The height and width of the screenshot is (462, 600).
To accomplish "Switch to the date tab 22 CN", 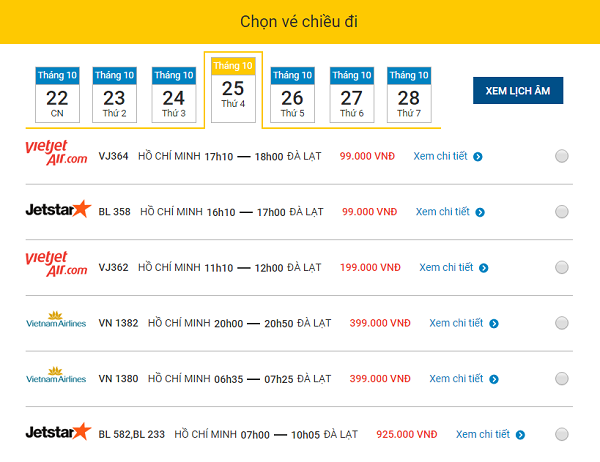I will pyautogui.click(x=57, y=93).
